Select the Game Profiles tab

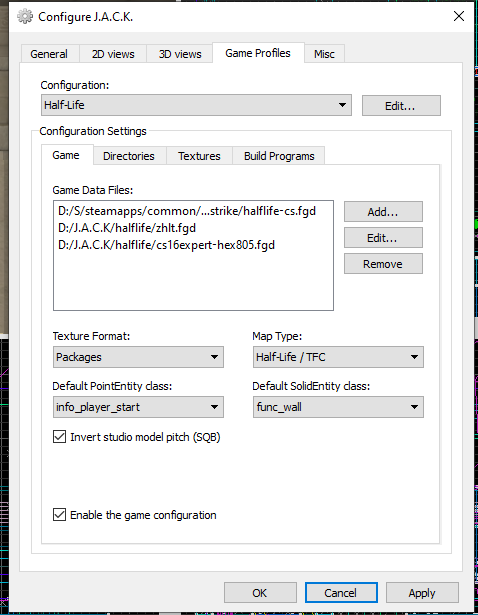coord(258,53)
